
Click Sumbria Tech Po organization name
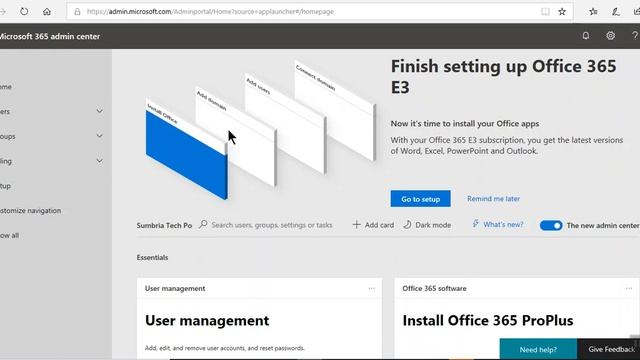click(164, 225)
